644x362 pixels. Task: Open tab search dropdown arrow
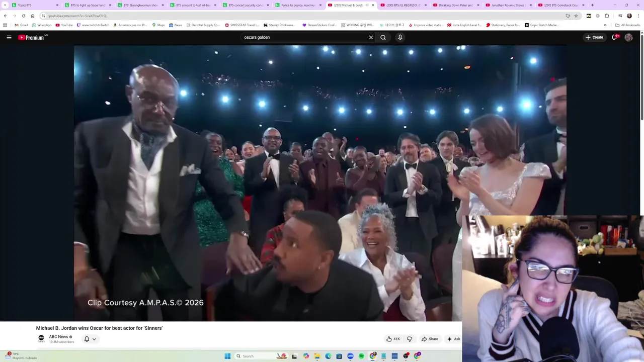[5, 5]
